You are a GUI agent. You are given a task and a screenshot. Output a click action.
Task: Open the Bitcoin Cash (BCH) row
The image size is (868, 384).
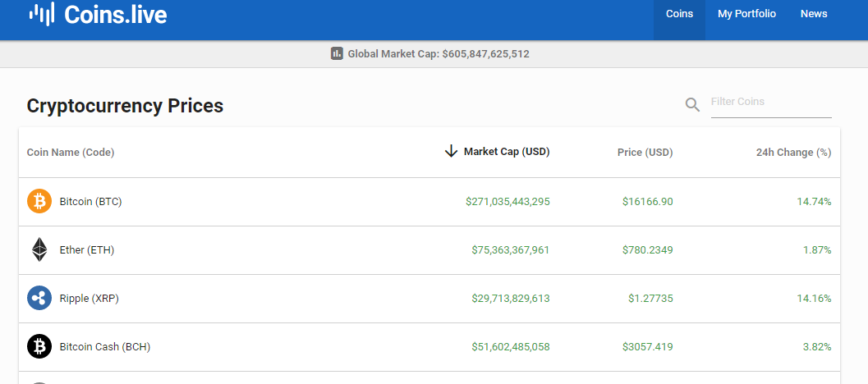point(429,347)
